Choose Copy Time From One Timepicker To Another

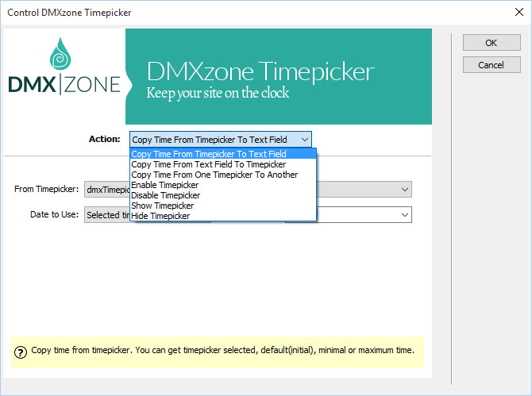(223, 175)
